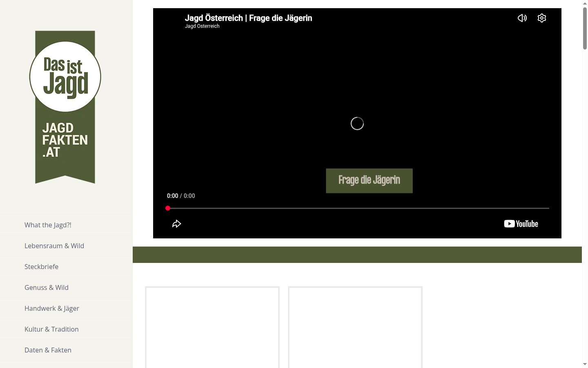Open the Lebensraum & Wild menu item

54,246
